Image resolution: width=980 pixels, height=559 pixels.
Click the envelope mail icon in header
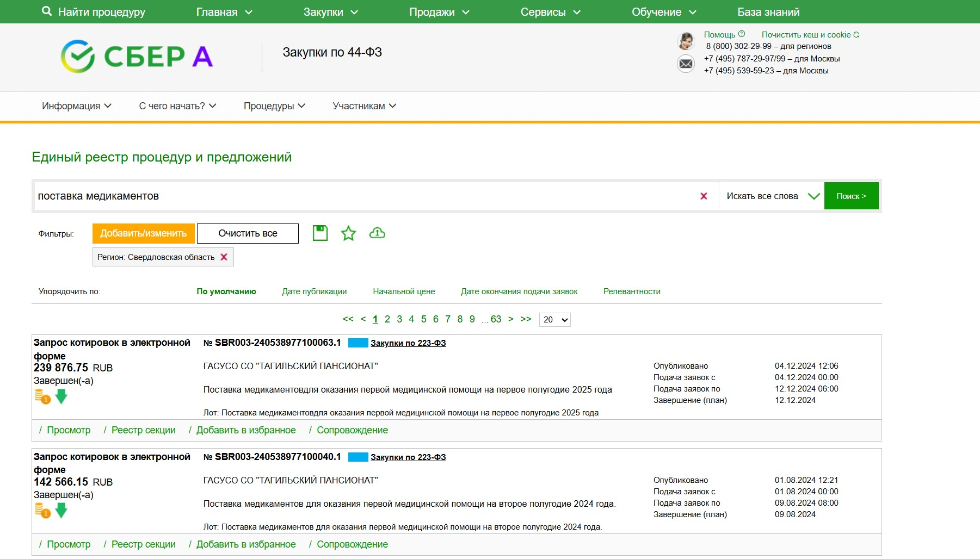(x=686, y=64)
